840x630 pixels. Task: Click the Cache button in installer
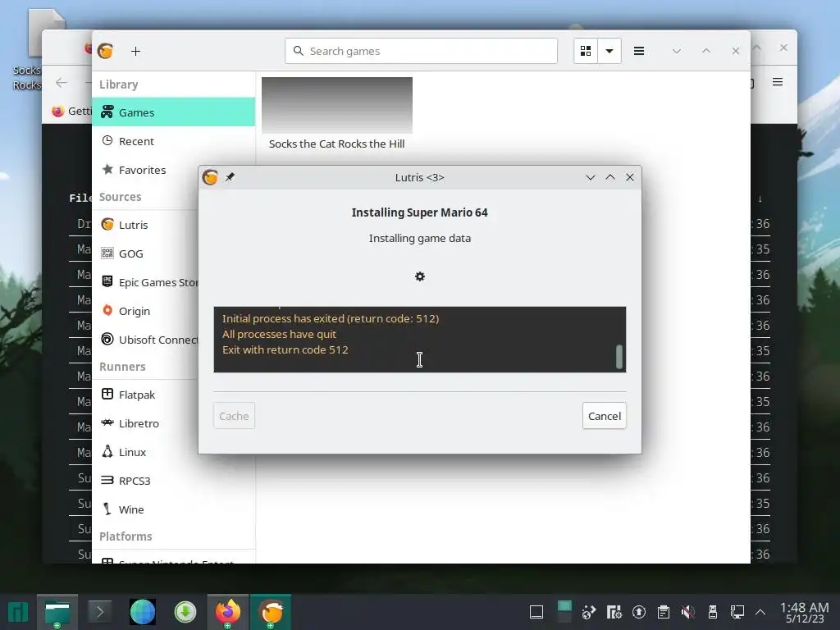(x=234, y=416)
